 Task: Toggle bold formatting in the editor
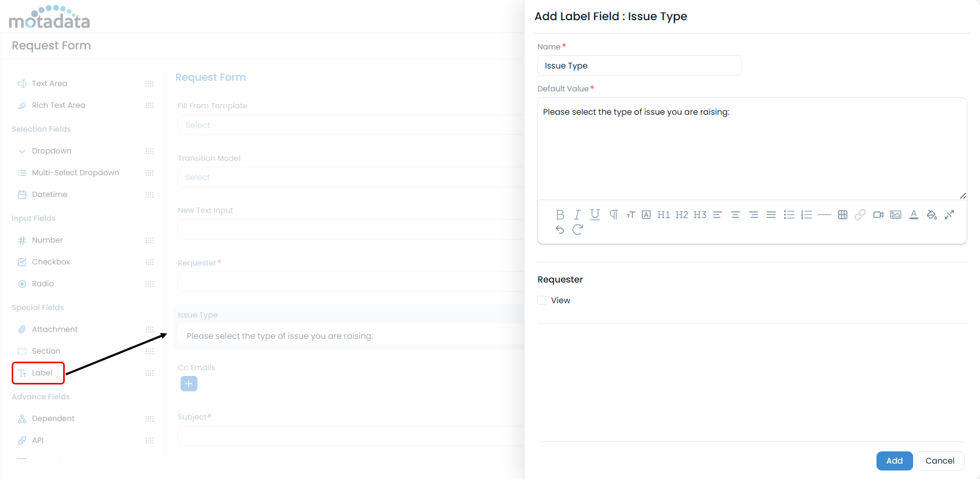560,215
